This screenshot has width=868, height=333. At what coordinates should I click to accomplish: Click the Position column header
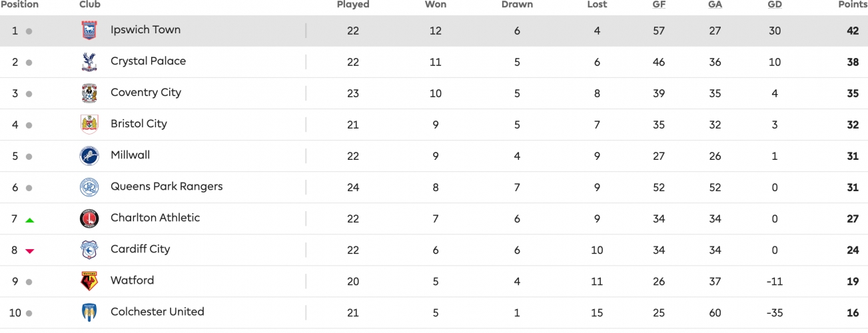(20, 5)
